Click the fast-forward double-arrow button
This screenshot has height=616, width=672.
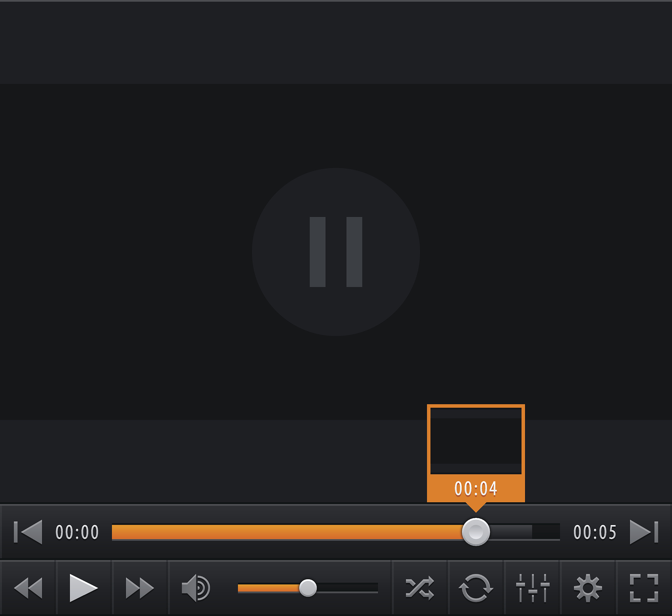(x=140, y=588)
